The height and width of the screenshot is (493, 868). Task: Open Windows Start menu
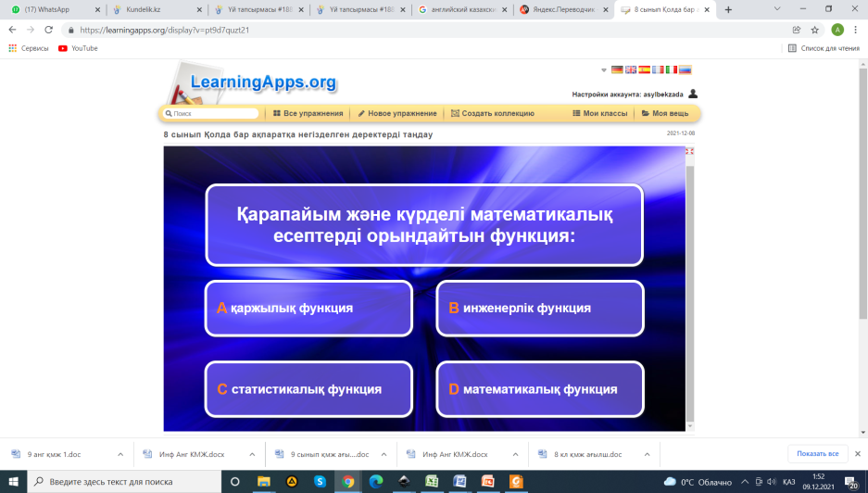point(13,481)
